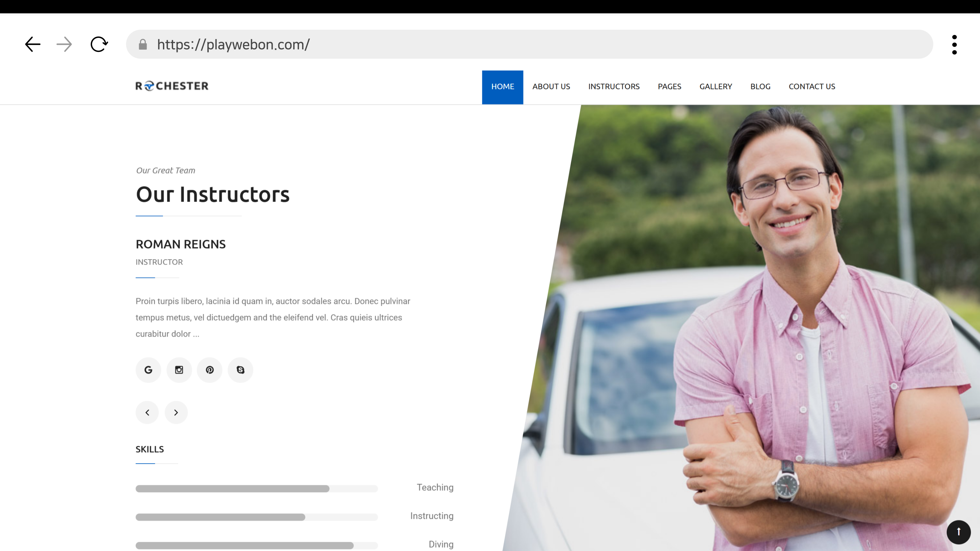Reload the page with refresh icon
The image size is (980, 551).
(x=99, y=44)
